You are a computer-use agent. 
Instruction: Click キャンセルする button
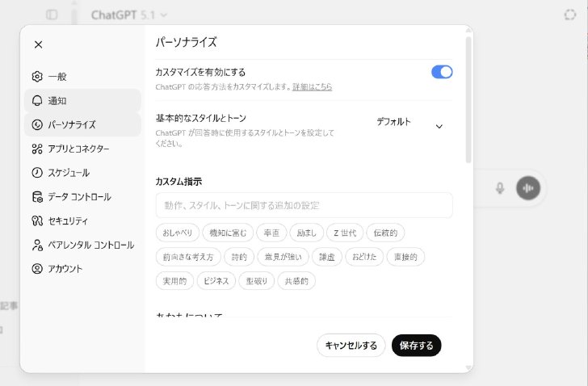(x=351, y=345)
